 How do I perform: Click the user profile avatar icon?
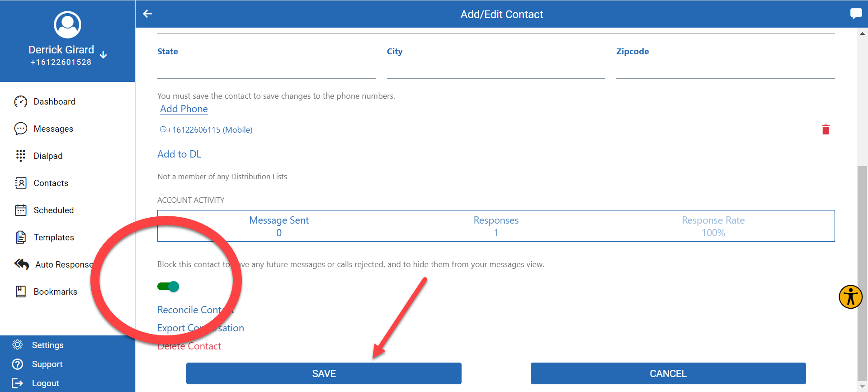point(67,25)
